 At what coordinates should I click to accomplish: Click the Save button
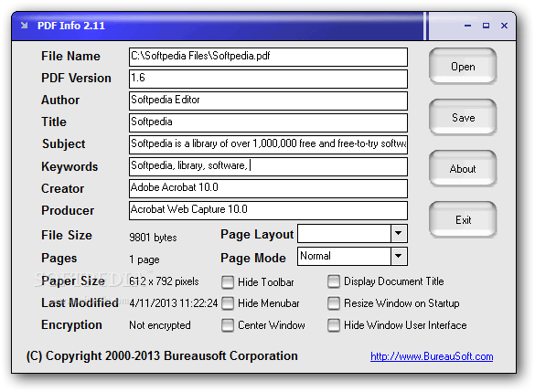point(463,117)
